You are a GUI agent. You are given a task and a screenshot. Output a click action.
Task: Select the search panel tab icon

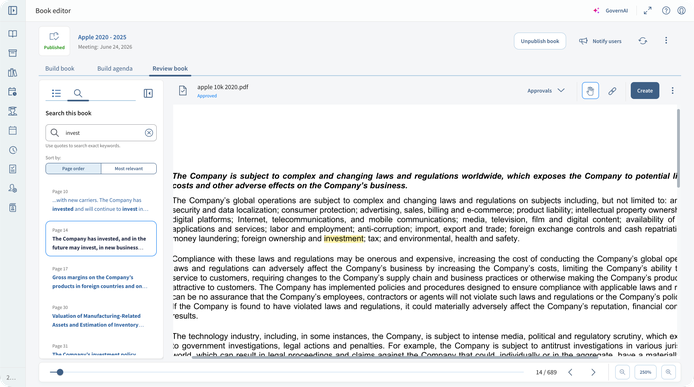pyautogui.click(x=78, y=93)
